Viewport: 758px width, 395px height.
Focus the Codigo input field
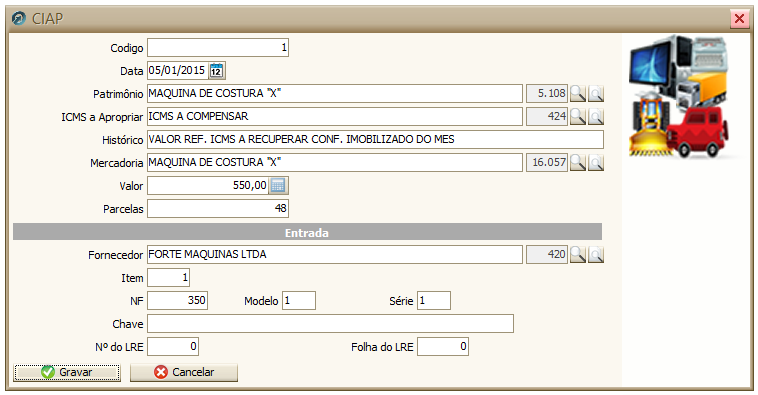(x=218, y=47)
